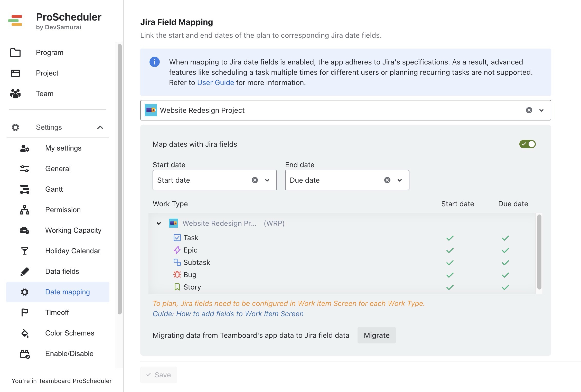The image size is (581, 392).
Task: Open the End date dropdown
Action: point(399,180)
